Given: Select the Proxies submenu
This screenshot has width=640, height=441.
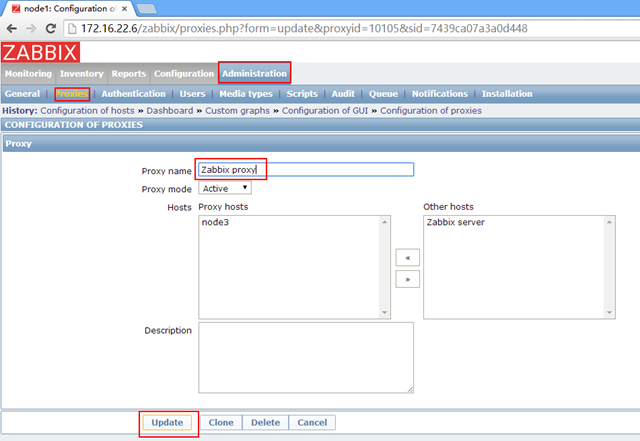Looking at the screenshot, I should coord(72,94).
